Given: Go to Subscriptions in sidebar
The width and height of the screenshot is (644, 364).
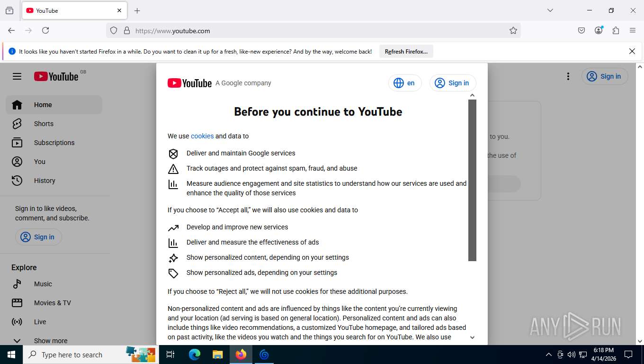Looking at the screenshot, I should [54, 143].
